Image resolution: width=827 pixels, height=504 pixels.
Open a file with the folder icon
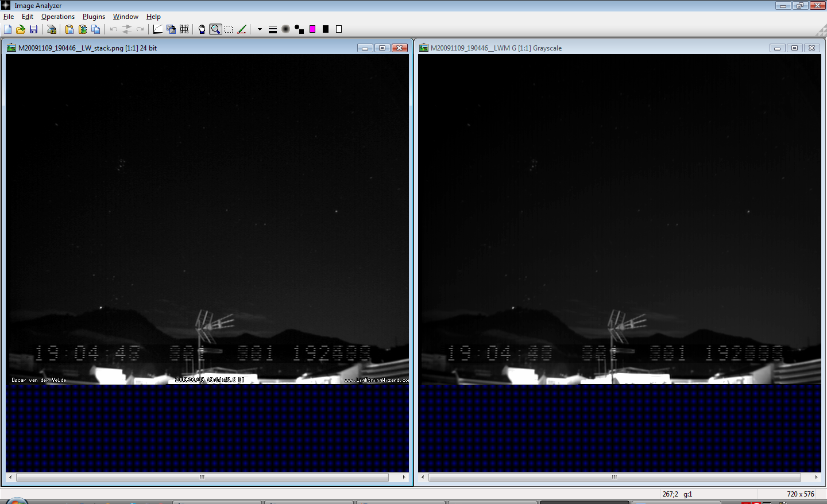pos(21,29)
